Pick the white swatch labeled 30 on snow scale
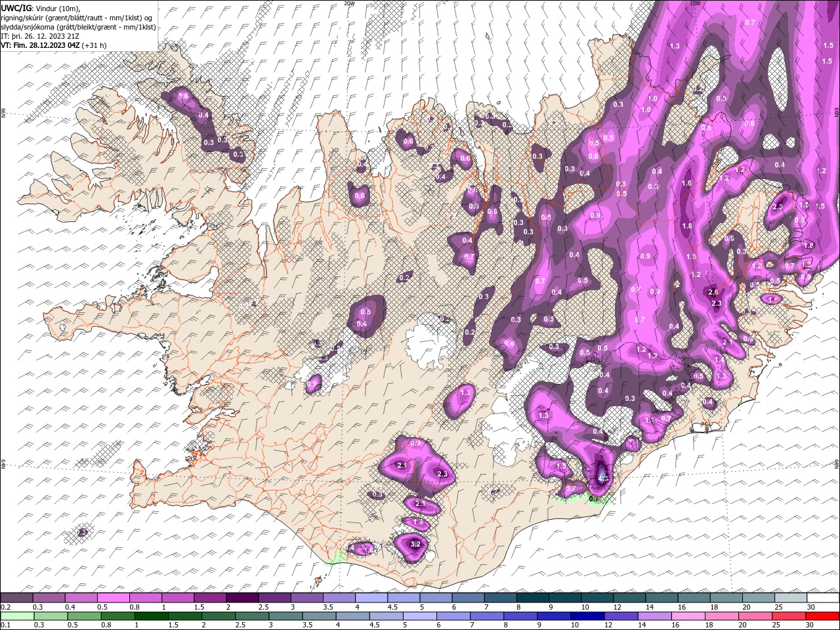 click(x=824, y=597)
